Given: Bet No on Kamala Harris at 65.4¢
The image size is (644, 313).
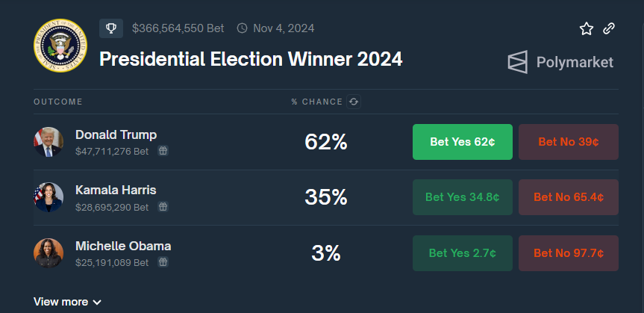Looking at the screenshot, I should click(x=569, y=197).
